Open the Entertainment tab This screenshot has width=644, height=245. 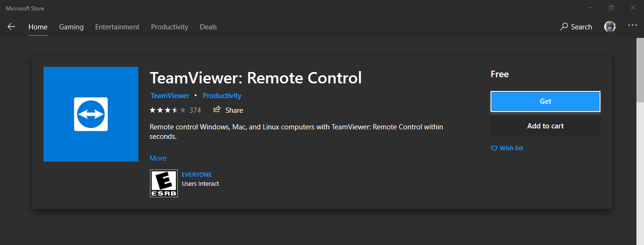(x=117, y=27)
